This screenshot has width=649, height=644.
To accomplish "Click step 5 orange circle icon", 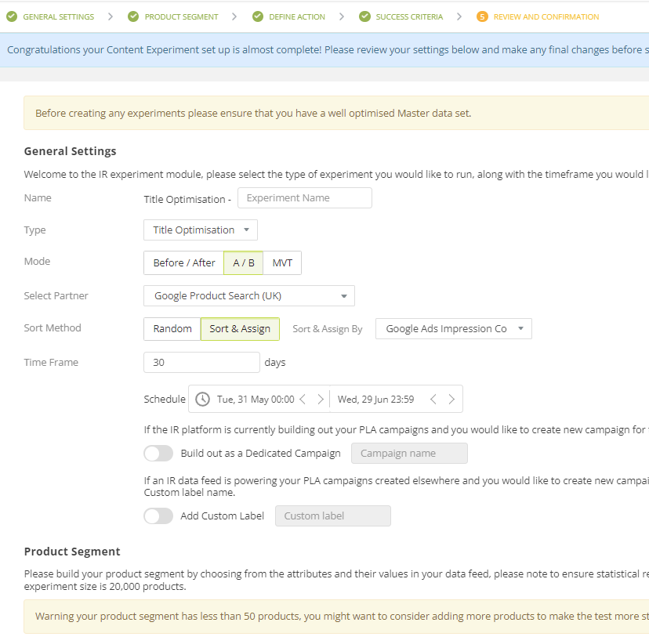I will click(x=482, y=16).
